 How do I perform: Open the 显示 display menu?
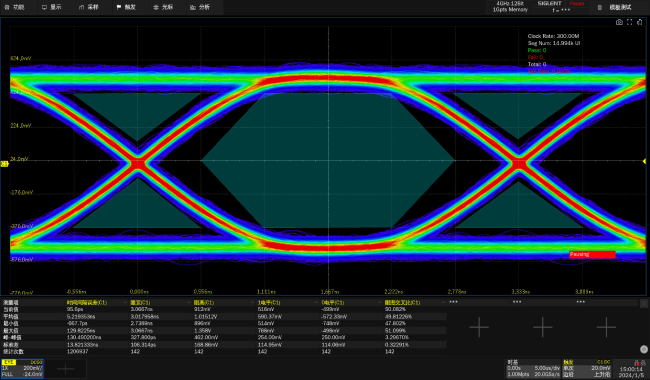click(51, 7)
